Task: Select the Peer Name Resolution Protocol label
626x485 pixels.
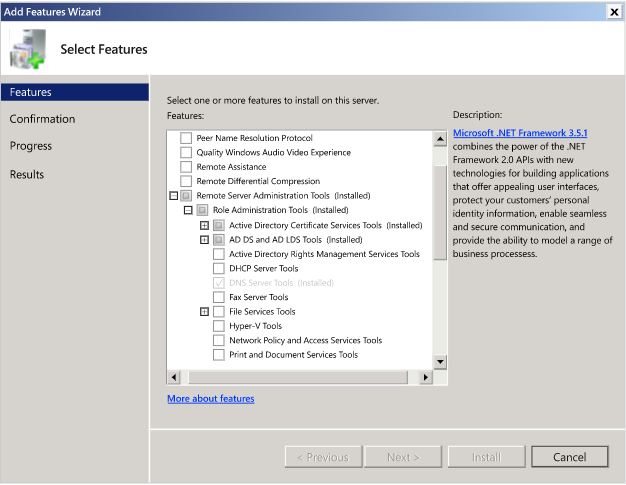Action: (x=254, y=138)
